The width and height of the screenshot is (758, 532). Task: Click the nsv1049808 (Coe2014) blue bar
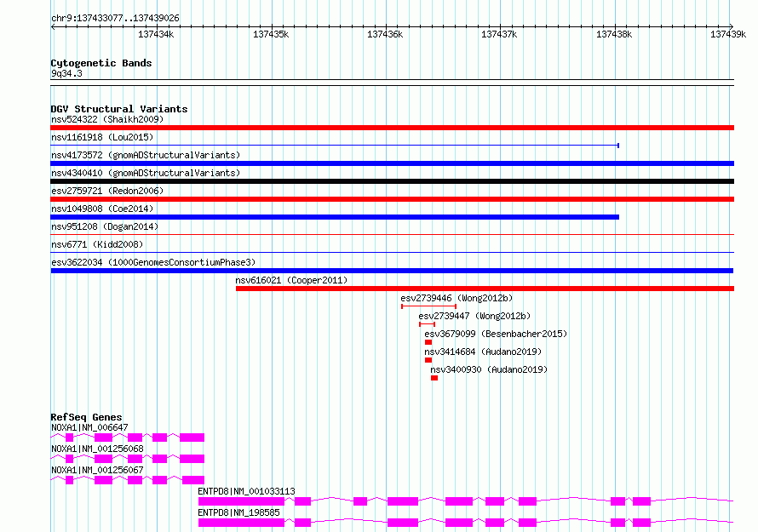pyautogui.click(x=335, y=217)
